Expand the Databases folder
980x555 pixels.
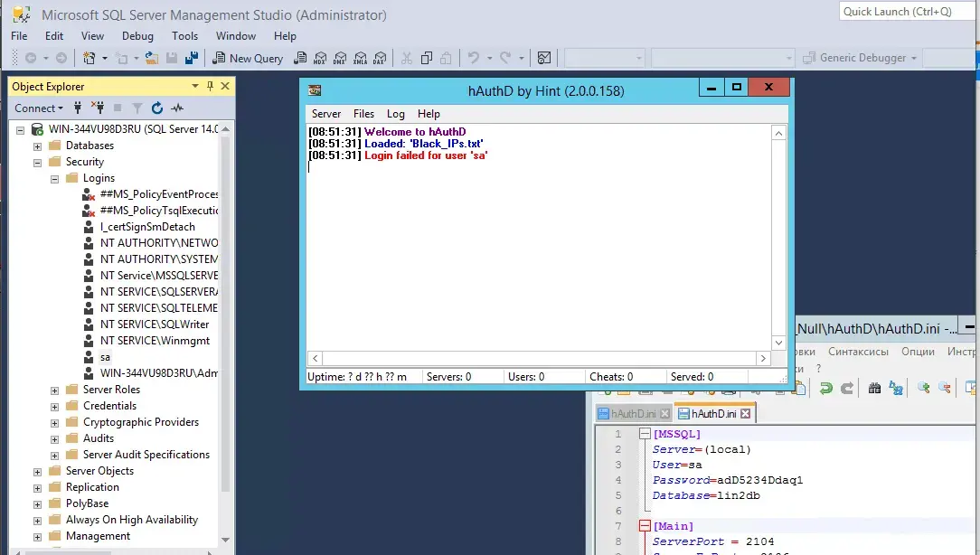pos(37,146)
